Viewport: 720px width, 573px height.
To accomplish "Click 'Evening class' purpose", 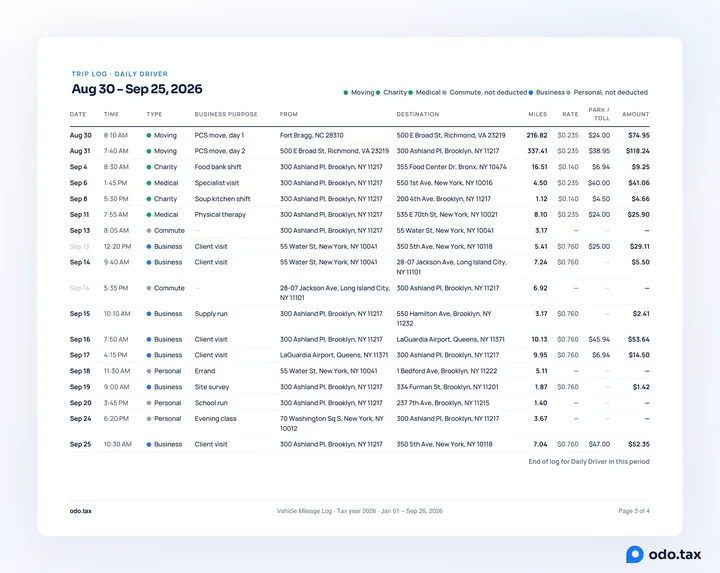I will coord(215,419).
